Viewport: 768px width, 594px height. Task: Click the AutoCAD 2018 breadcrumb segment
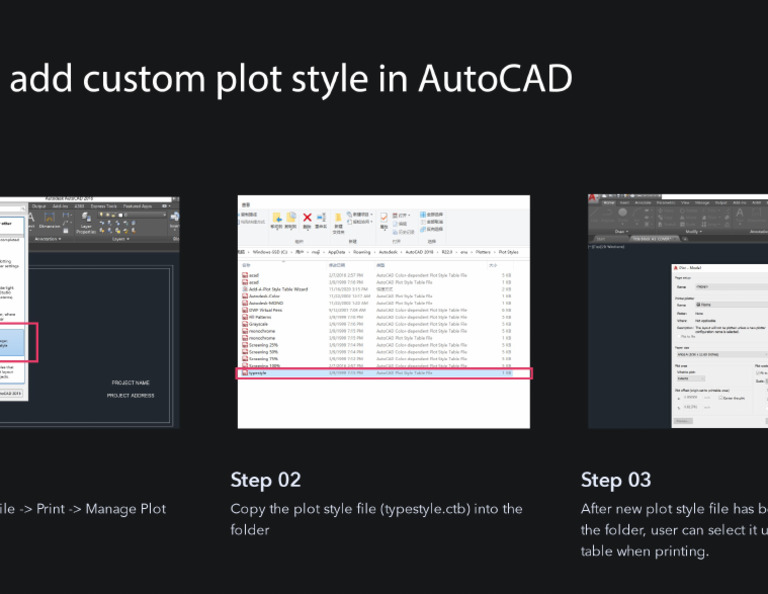click(x=419, y=252)
